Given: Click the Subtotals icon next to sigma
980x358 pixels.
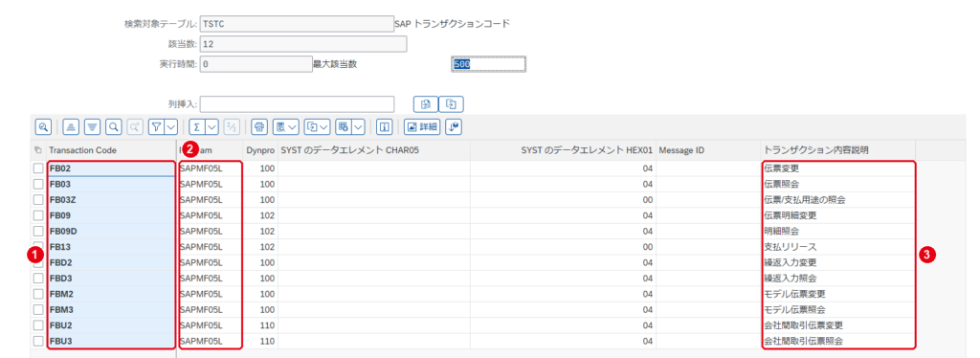Looking at the screenshot, I should tap(232, 126).
